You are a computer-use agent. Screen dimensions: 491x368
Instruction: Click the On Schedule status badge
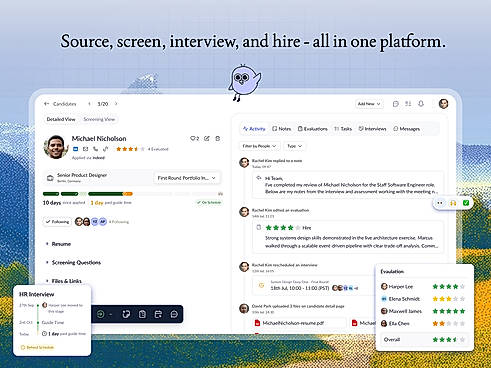coord(209,202)
